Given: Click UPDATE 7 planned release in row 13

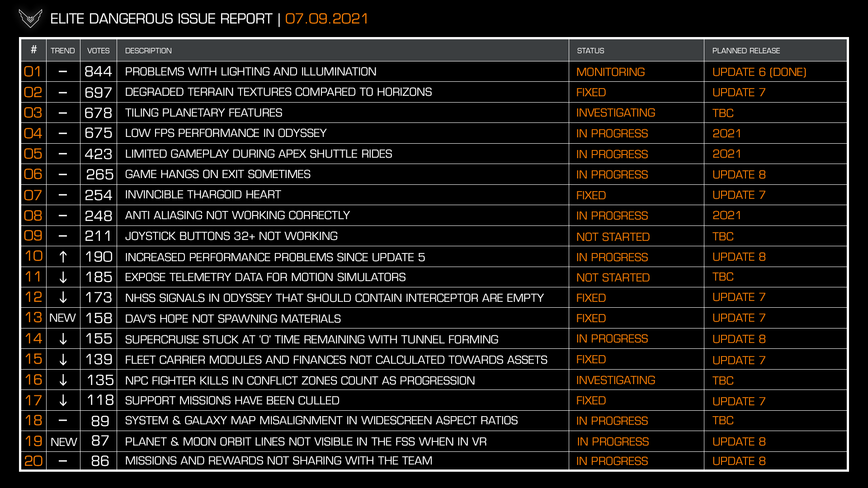Looking at the screenshot, I should click(x=739, y=318).
